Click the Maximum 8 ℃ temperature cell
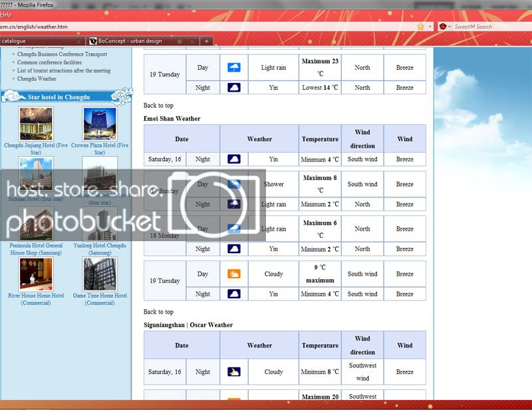 coord(320,184)
